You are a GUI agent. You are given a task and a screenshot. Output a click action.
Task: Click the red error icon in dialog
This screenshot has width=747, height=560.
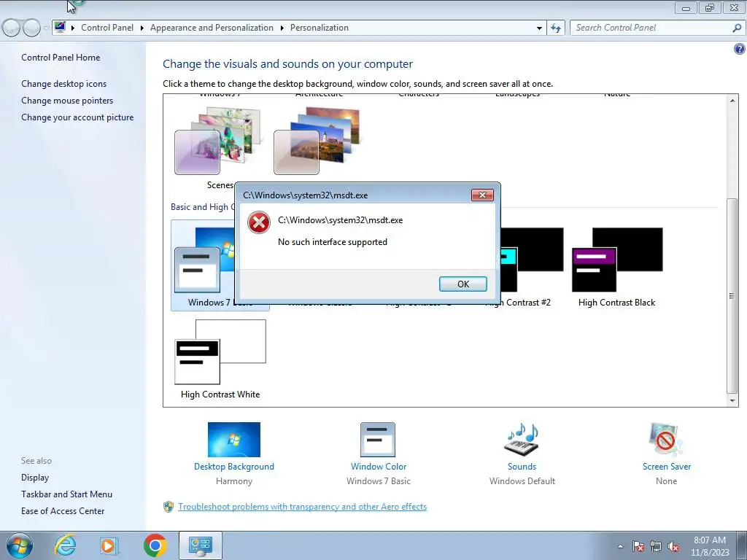click(x=259, y=223)
